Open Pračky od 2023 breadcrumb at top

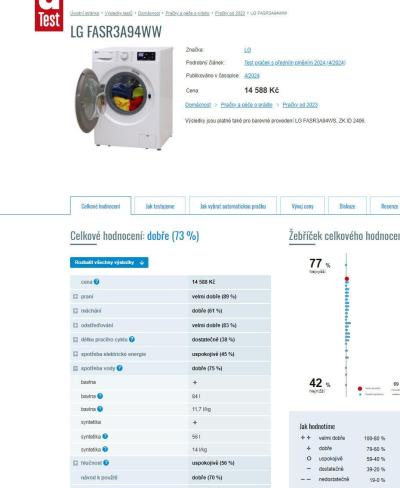[230, 13]
